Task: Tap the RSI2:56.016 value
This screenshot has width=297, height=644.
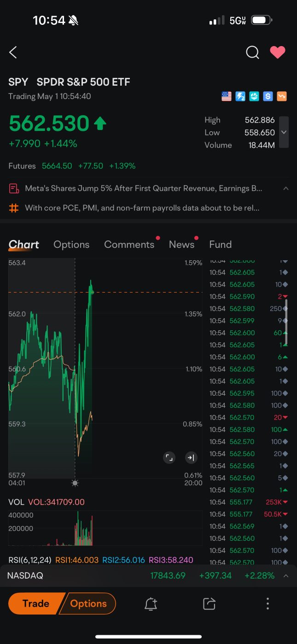Action: point(123,560)
